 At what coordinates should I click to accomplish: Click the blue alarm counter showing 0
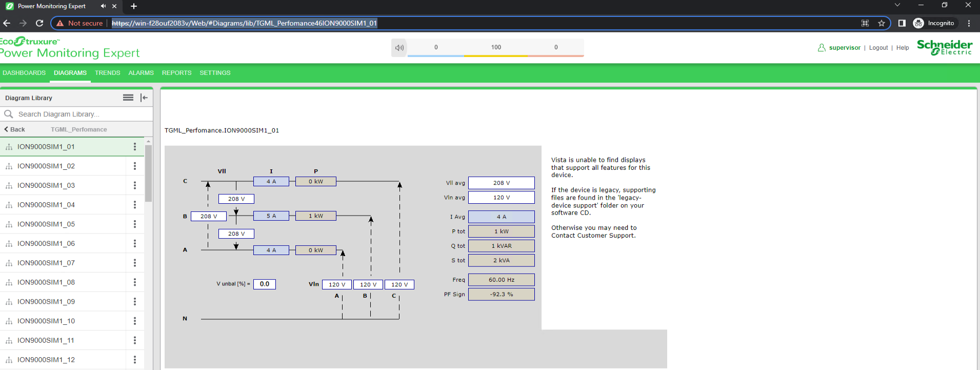click(436, 47)
